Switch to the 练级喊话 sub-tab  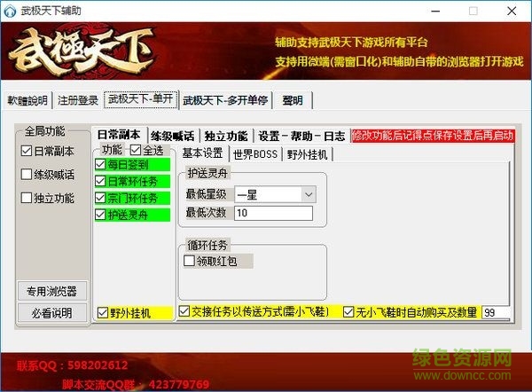pyautogui.click(x=173, y=136)
